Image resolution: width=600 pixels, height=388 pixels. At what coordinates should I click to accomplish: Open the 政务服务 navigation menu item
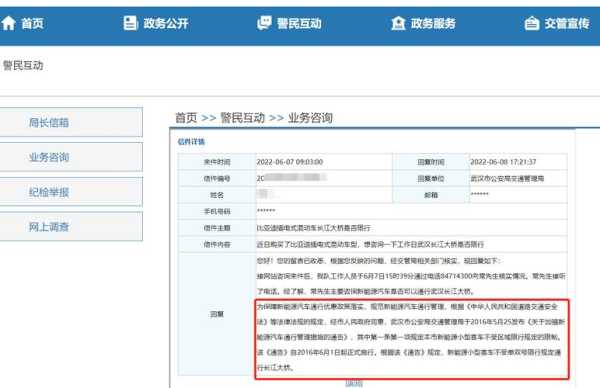(433, 24)
